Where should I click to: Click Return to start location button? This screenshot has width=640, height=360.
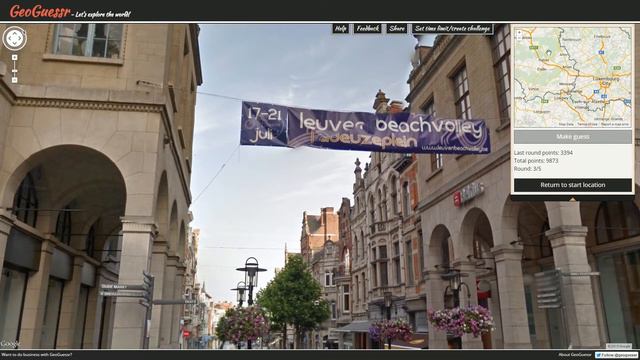click(x=573, y=185)
